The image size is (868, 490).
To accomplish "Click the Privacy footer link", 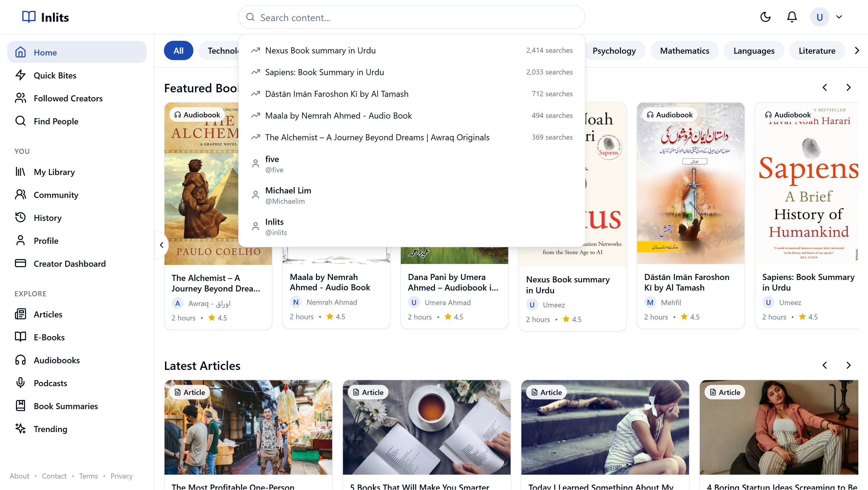I will click(x=121, y=476).
